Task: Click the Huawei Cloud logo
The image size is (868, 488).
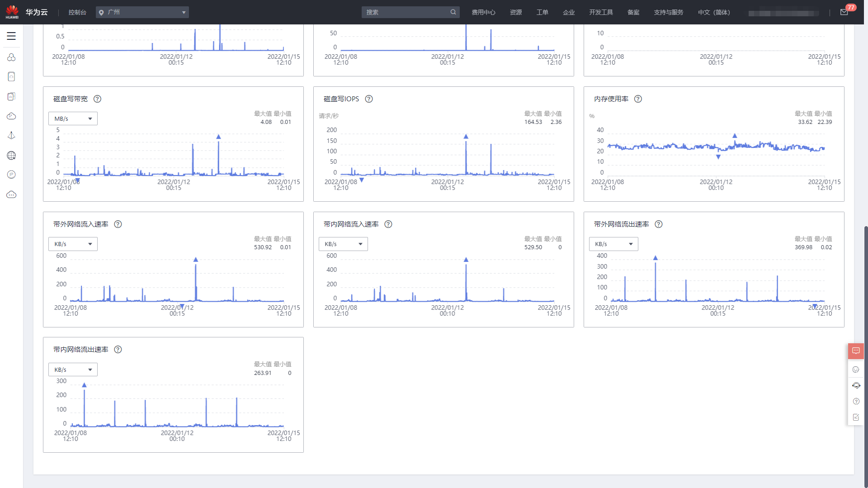Action: click(x=12, y=12)
